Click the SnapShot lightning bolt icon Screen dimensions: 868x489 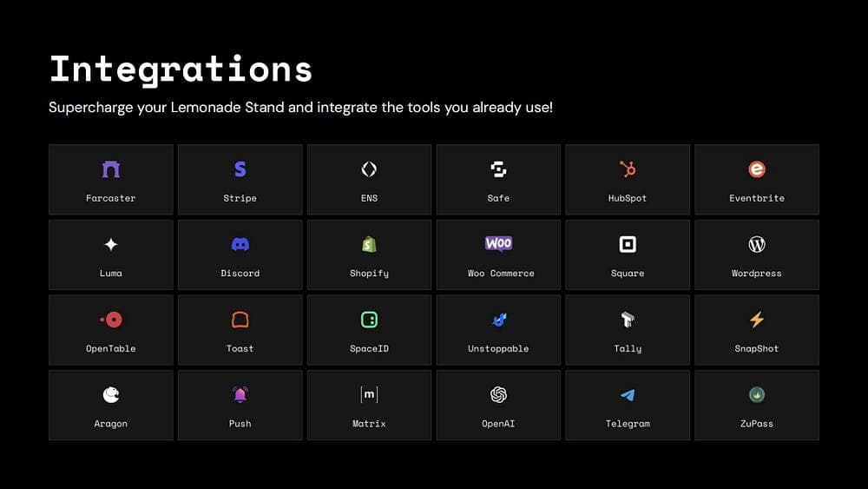click(757, 320)
